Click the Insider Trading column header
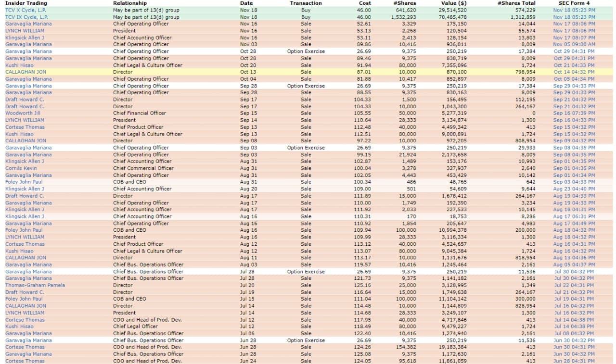 tap(26, 3)
